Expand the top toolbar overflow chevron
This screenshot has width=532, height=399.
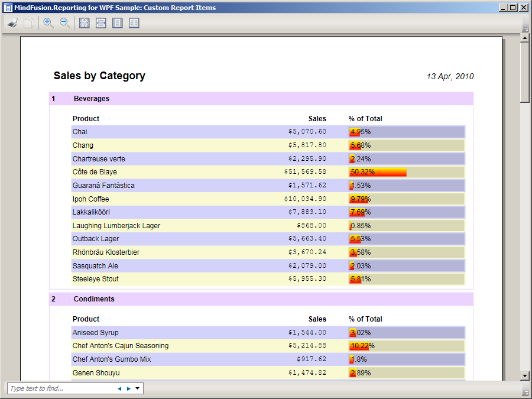tap(525, 28)
